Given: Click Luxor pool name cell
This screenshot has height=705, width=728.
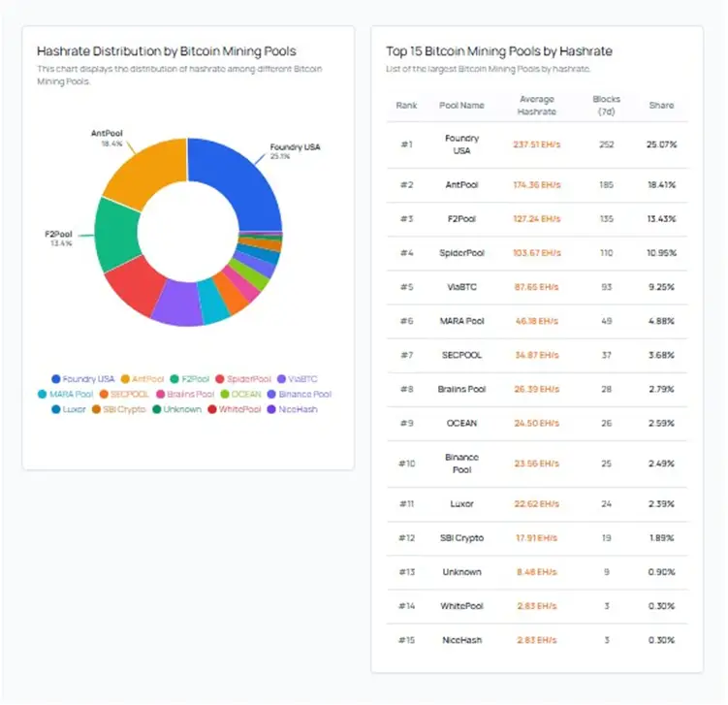Looking at the screenshot, I should pyautogui.click(x=462, y=504).
